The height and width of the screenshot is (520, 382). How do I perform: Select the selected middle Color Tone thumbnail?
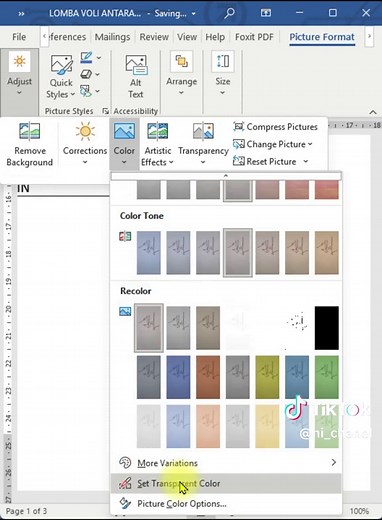pyautogui.click(x=237, y=253)
